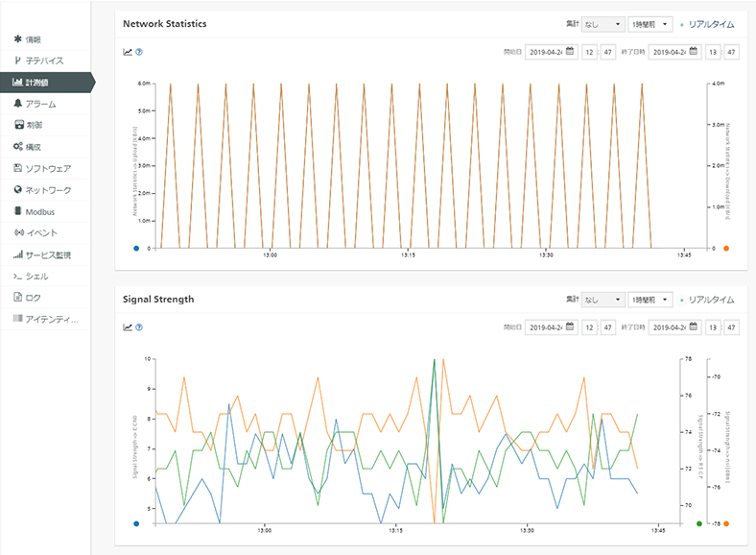Viewport: 756px width, 555px height.
Task: Toggle blue upload series dot in Network Statistics
Action: pos(136,249)
